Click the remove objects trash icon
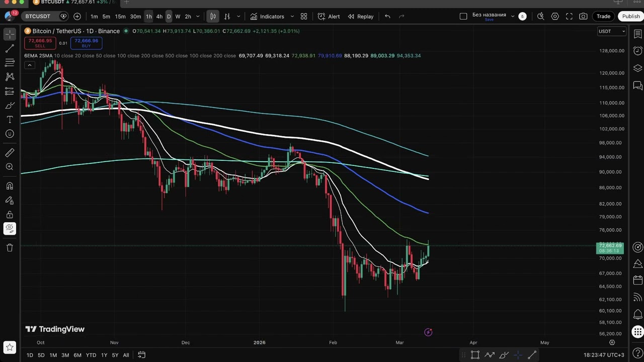Image resolution: width=644 pixels, height=362 pixels. tap(10, 247)
